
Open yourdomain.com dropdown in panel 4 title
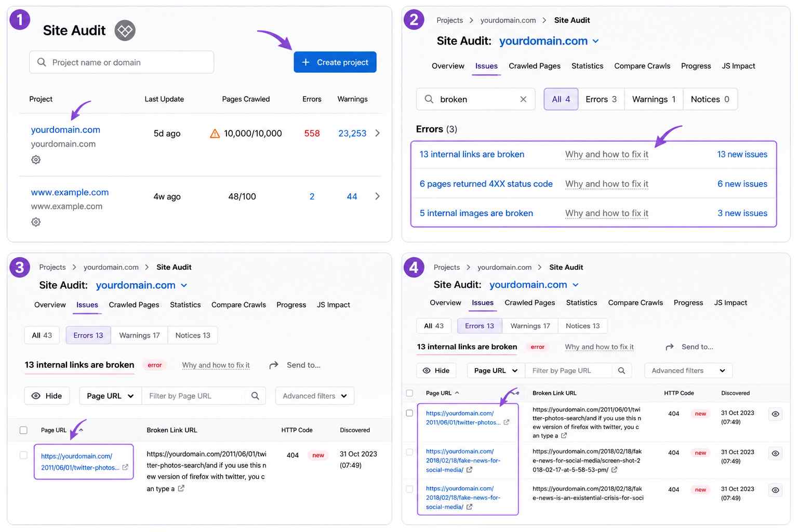(x=576, y=285)
